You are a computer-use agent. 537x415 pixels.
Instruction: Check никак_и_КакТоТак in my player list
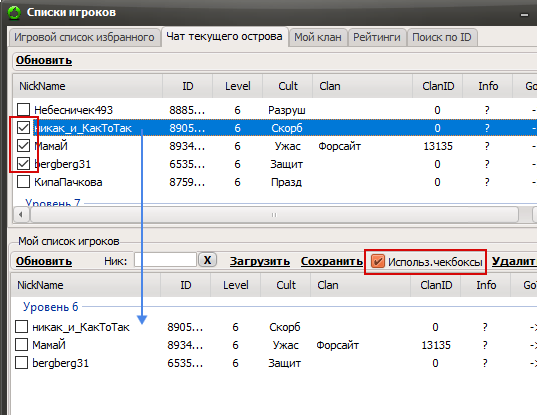tap(21, 327)
